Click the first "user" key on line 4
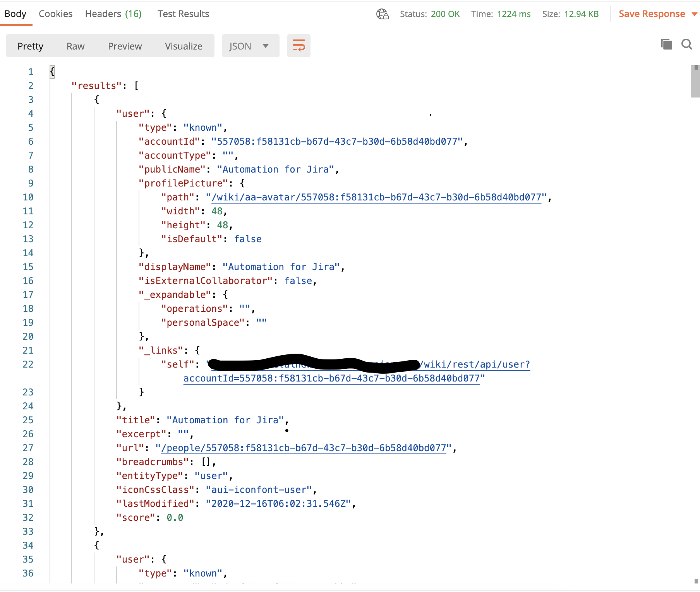 [133, 114]
